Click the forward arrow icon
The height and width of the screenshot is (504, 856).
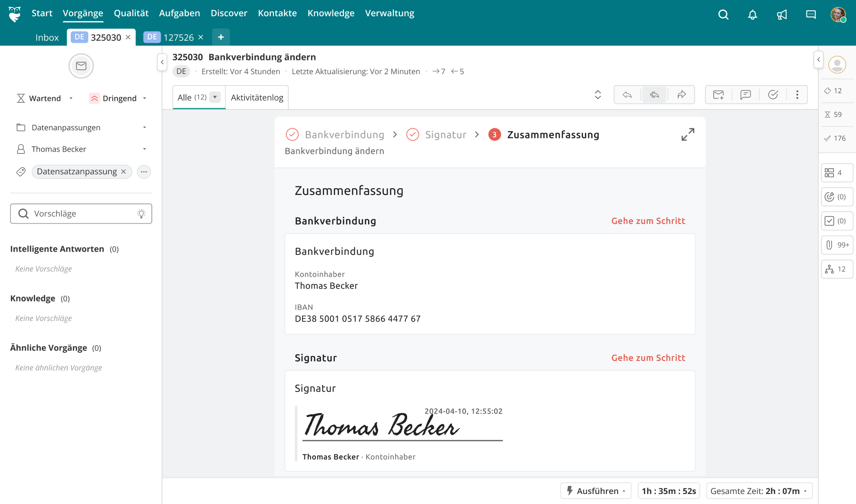(681, 95)
